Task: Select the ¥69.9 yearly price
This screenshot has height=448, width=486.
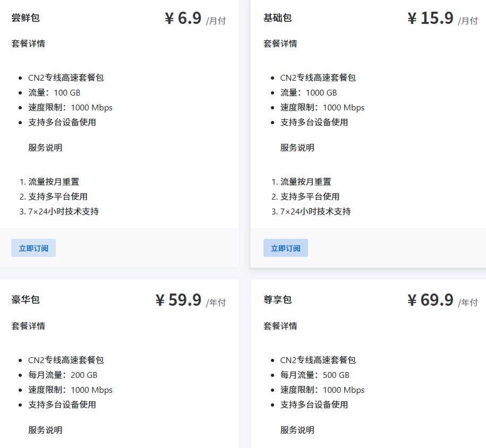Action: (x=431, y=300)
